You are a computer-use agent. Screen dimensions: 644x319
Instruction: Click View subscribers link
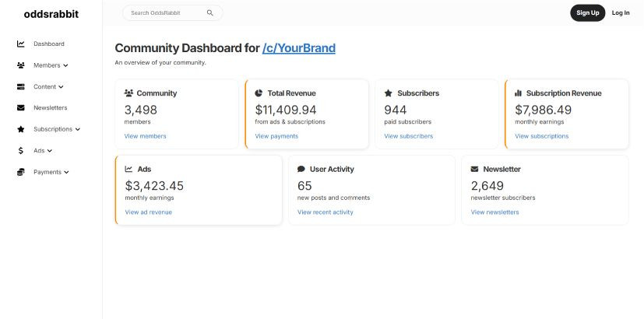[409, 136]
